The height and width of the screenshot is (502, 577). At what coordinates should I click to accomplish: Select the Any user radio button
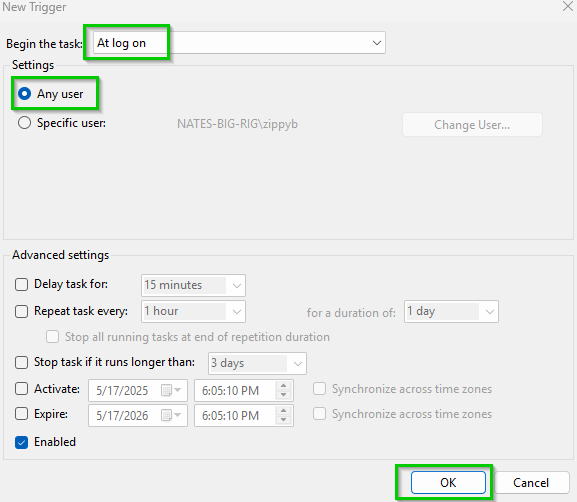[25, 94]
